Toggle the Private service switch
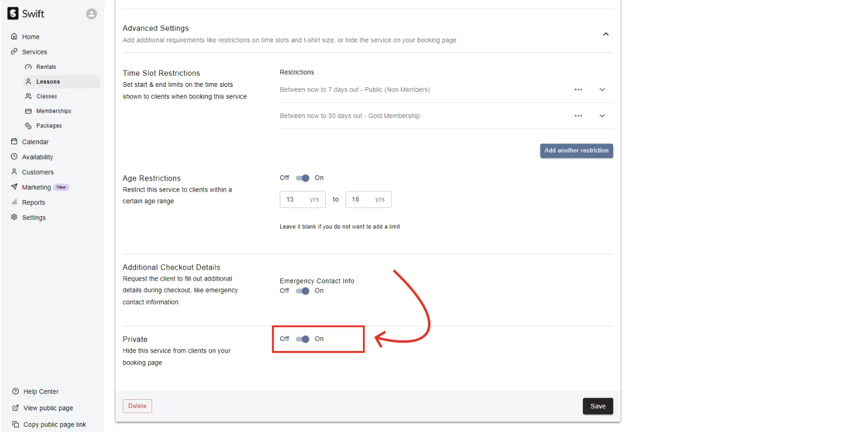This screenshot has width=868, height=432. point(303,339)
